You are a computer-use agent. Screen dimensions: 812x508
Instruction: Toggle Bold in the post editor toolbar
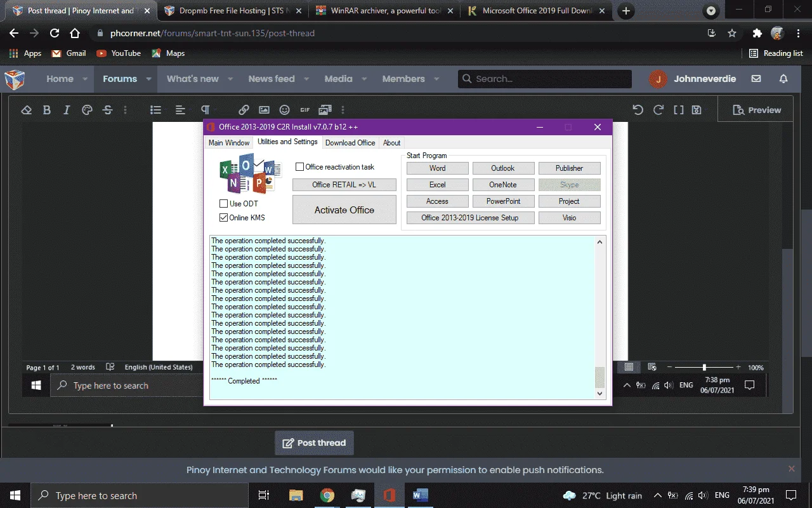click(46, 110)
